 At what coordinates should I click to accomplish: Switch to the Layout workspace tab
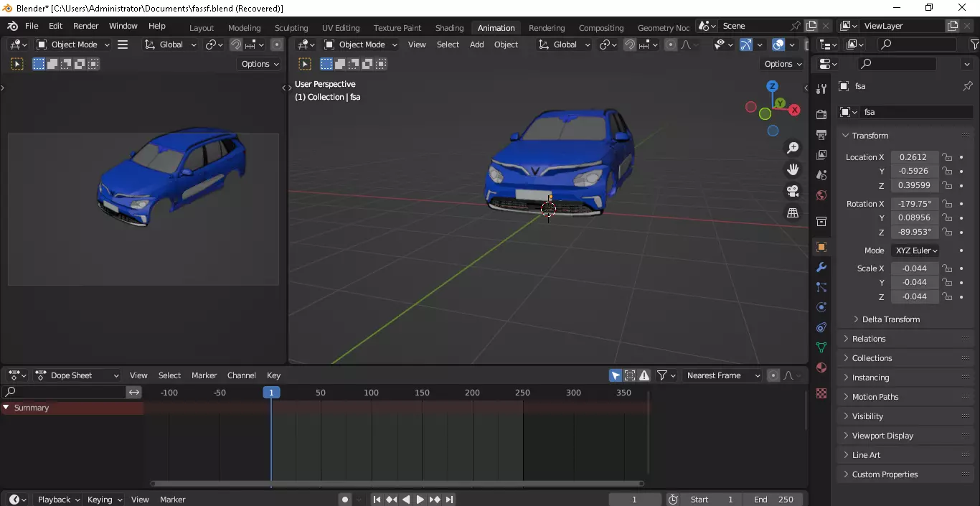coord(202,28)
